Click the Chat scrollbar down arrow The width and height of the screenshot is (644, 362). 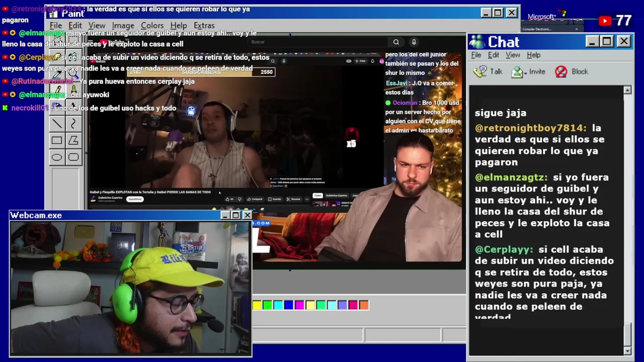(x=627, y=350)
